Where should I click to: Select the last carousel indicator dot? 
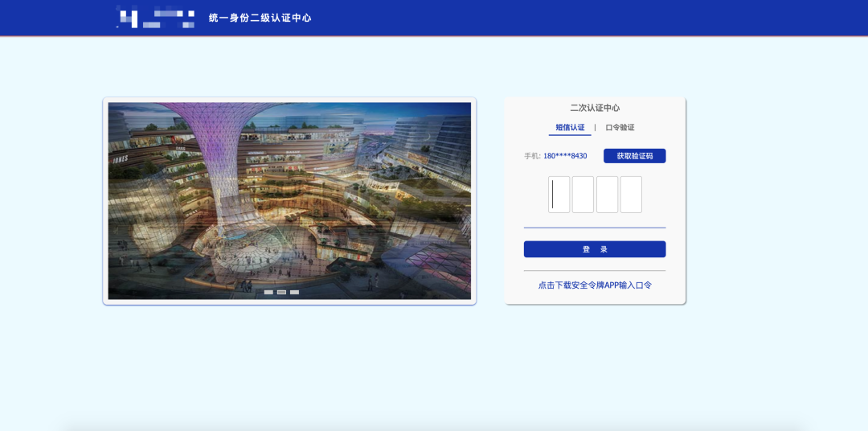[294, 292]
